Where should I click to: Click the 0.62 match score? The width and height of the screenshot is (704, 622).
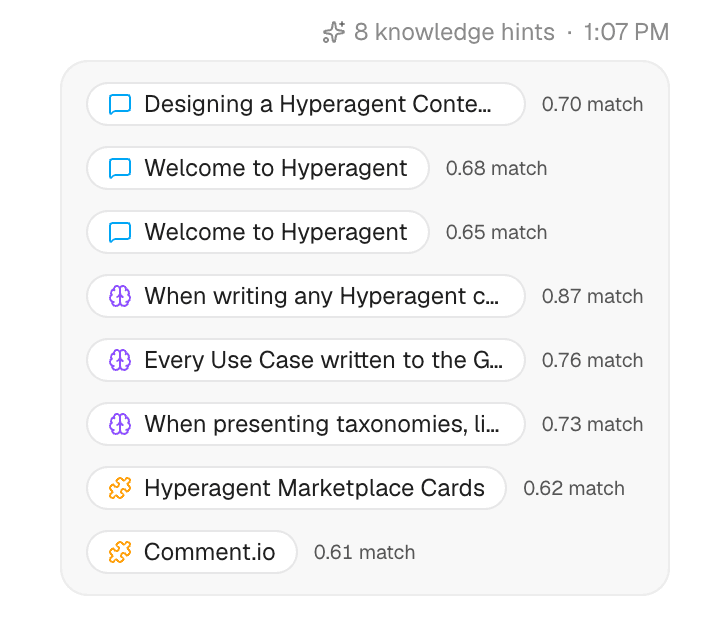tap(574, 488)
